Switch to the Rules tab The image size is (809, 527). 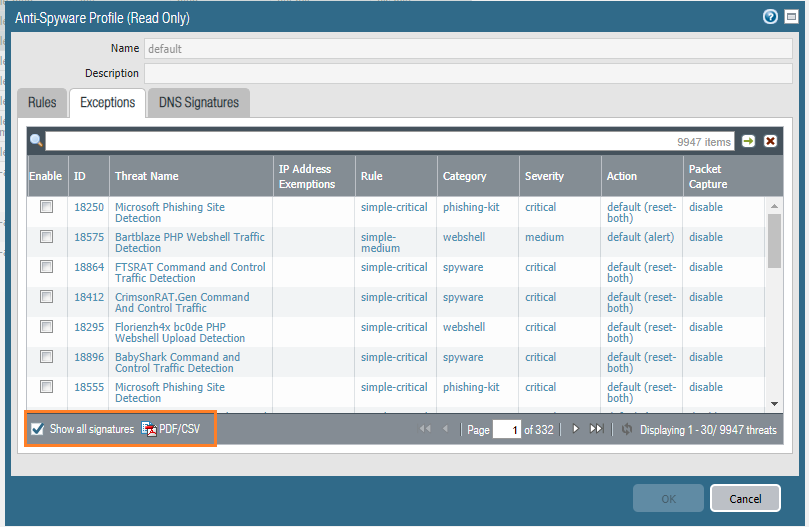point(42,102)
